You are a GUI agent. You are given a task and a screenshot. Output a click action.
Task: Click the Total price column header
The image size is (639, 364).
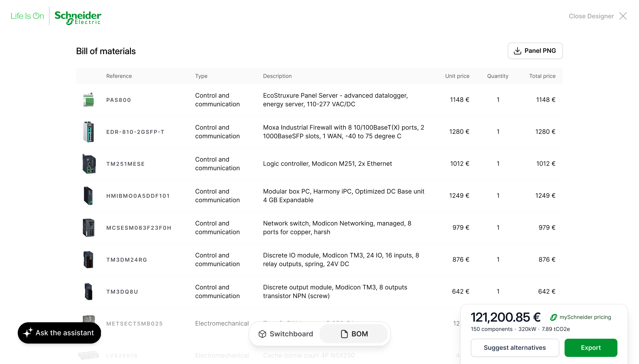point(542,76)
